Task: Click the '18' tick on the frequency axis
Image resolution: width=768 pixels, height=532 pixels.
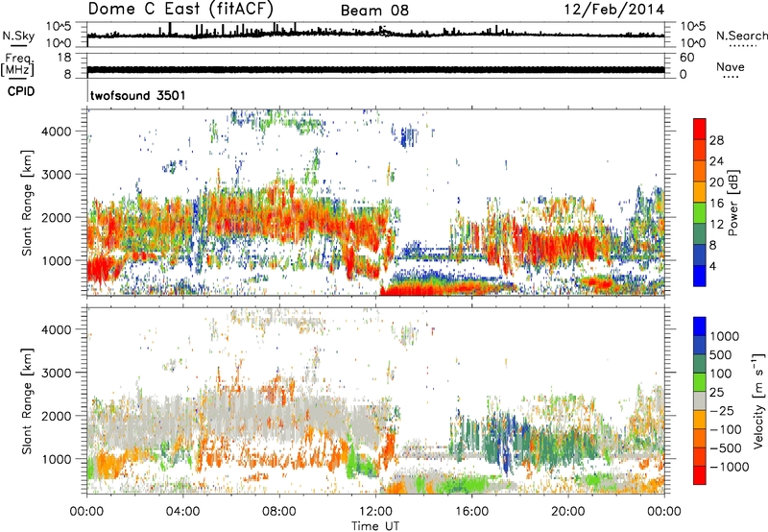Action: (x=63, y=58)
